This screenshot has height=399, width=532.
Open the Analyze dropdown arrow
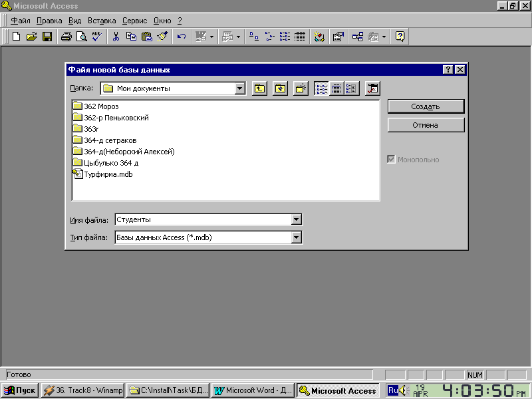pos(238,37)
